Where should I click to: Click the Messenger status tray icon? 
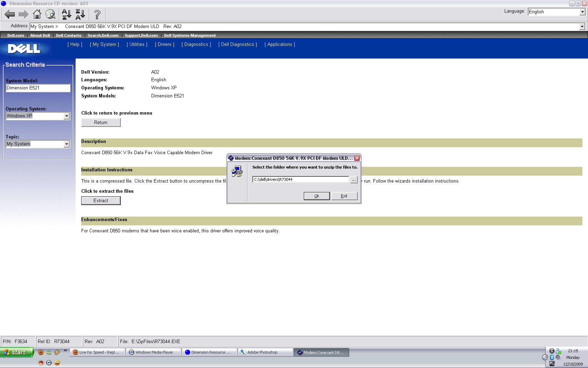pyautogui.click(x=559, y=351)
